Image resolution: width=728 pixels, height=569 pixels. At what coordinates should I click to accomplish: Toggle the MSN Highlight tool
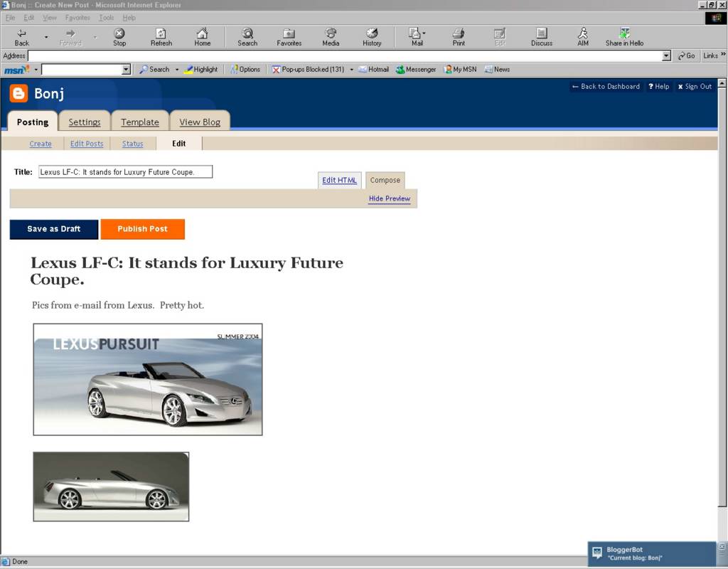pyautogui.click(x=201, y=70)
